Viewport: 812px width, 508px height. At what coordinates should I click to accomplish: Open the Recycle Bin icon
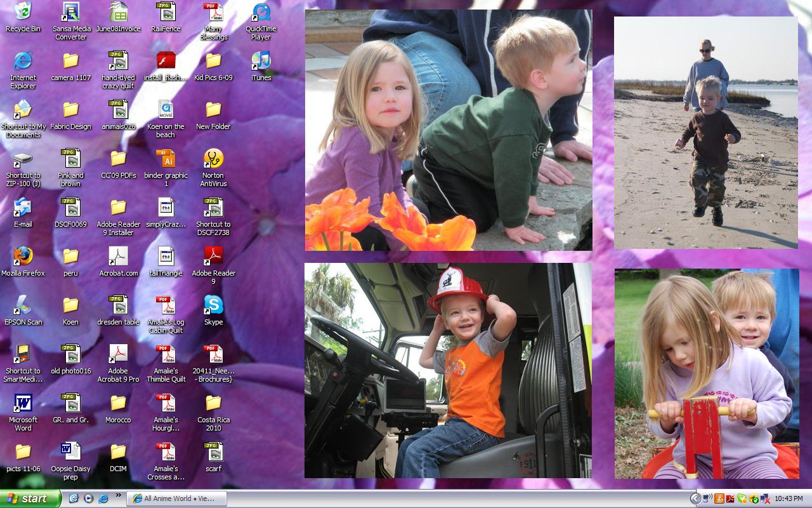point(23,12)
